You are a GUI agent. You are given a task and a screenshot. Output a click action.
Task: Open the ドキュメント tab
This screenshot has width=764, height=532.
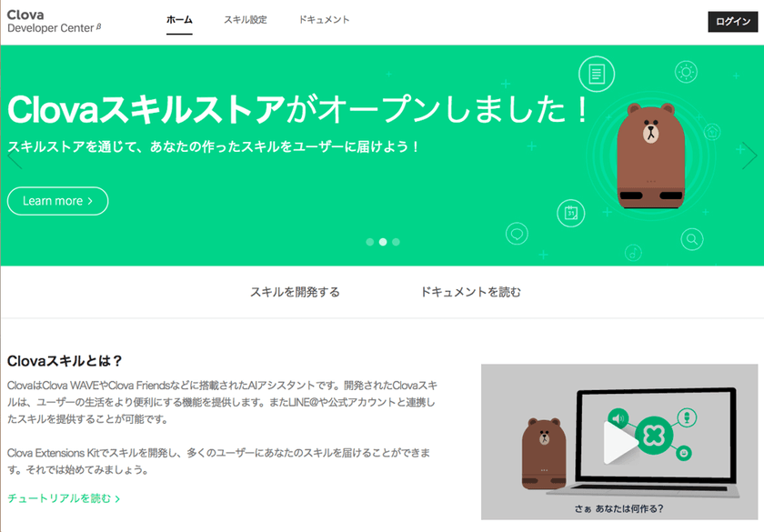[x=324, y=20]
